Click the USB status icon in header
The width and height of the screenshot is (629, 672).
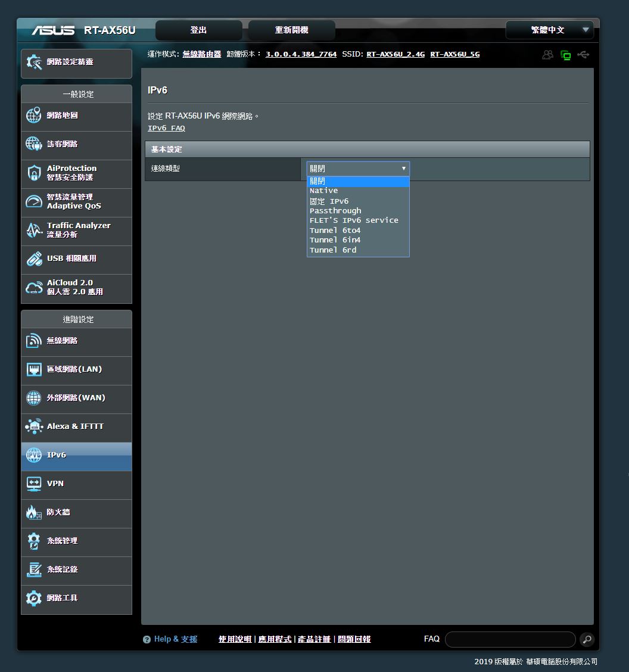583,54
